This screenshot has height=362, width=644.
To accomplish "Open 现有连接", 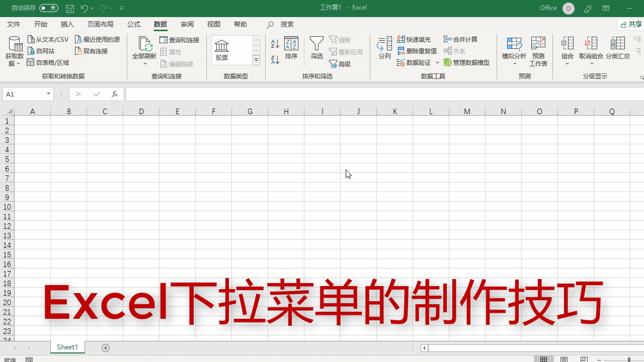I will [x=92, y=51].
